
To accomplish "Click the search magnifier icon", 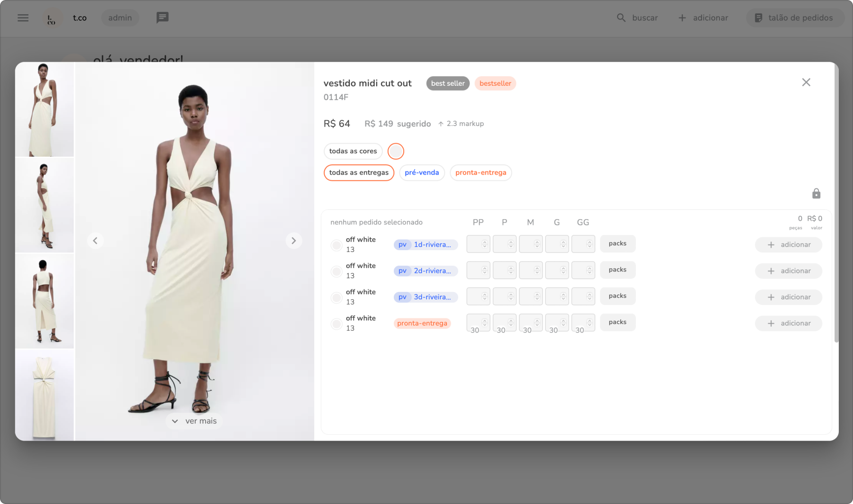I will tap(621, 18).
